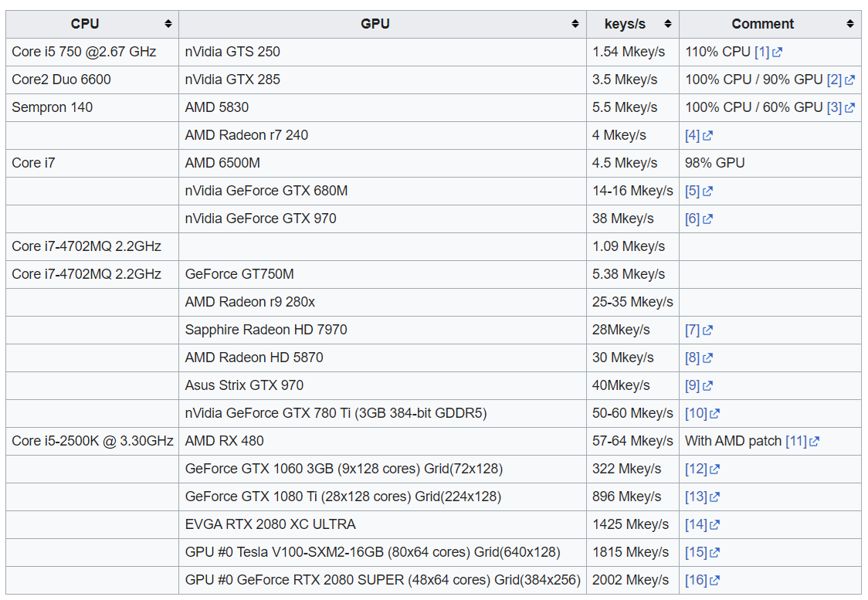The width and height of the screenshot is (868, 600).
Task: Click the "98% GPU" comment cell
Action: coord(770,163)
